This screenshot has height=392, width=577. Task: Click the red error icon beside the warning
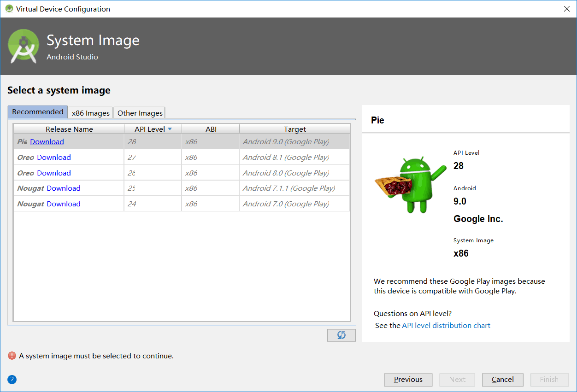[12, 356]
